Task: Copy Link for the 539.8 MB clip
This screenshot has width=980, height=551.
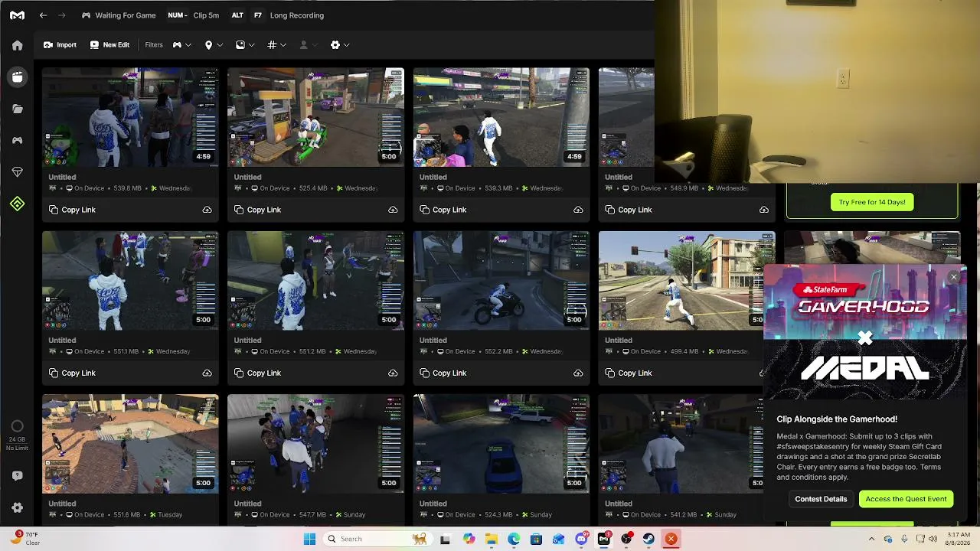Action: pos(72,210)
